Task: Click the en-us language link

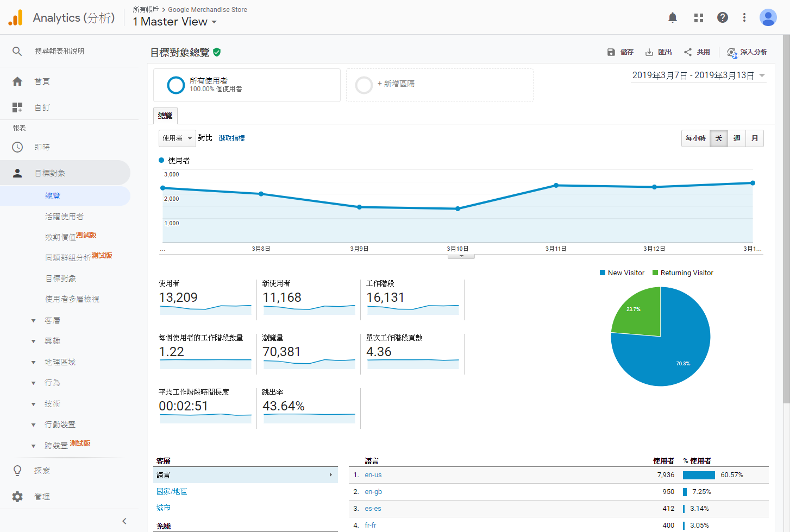Action: [x=373, y=475]
